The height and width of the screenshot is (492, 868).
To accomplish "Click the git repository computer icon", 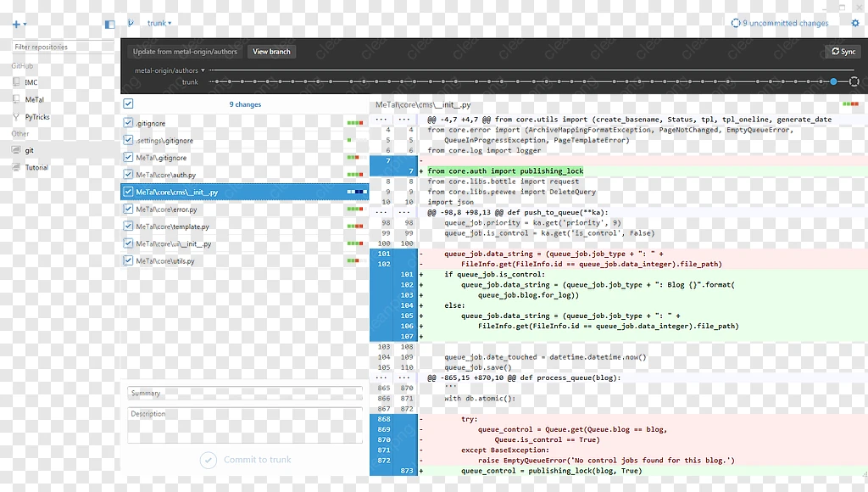I will click(16, 150).
